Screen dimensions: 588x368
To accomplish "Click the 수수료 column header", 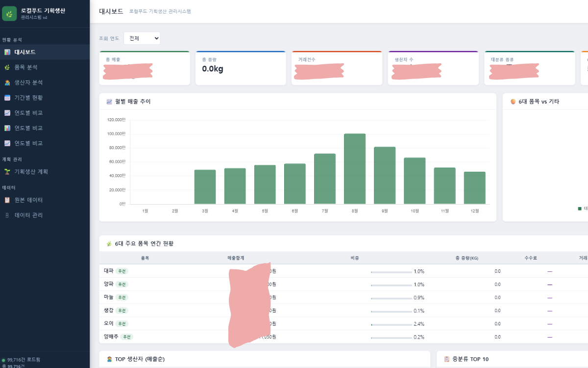I will pos(531,258).
